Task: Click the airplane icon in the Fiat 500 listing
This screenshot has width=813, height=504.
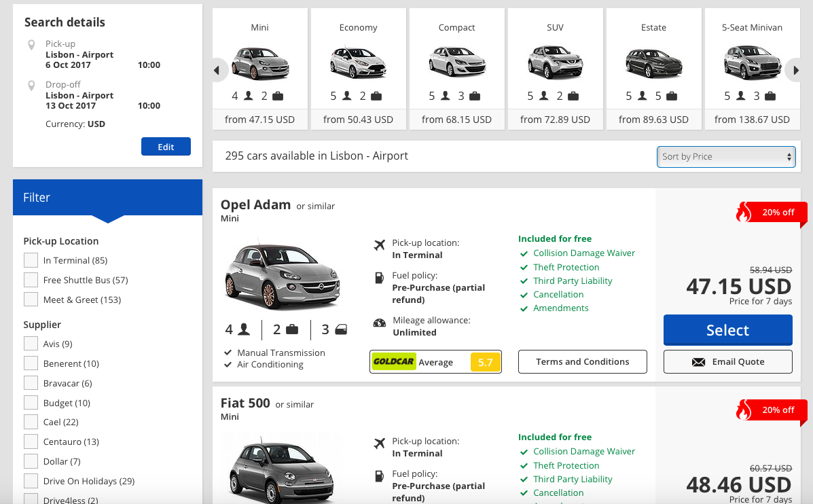Action: coord(380,443)
